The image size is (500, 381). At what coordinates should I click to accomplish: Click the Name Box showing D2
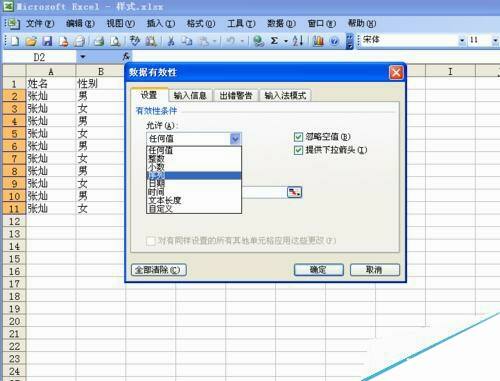pos(39,57)
